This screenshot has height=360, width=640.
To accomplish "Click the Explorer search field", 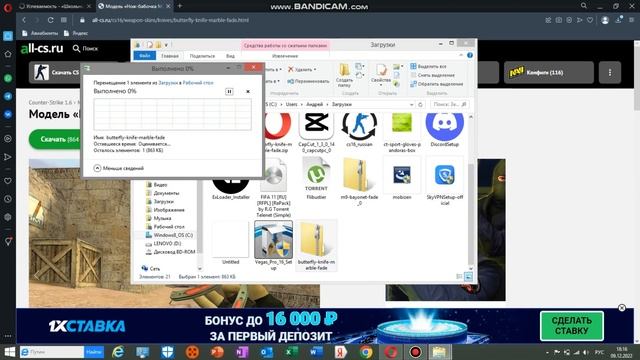I will 449,104.
